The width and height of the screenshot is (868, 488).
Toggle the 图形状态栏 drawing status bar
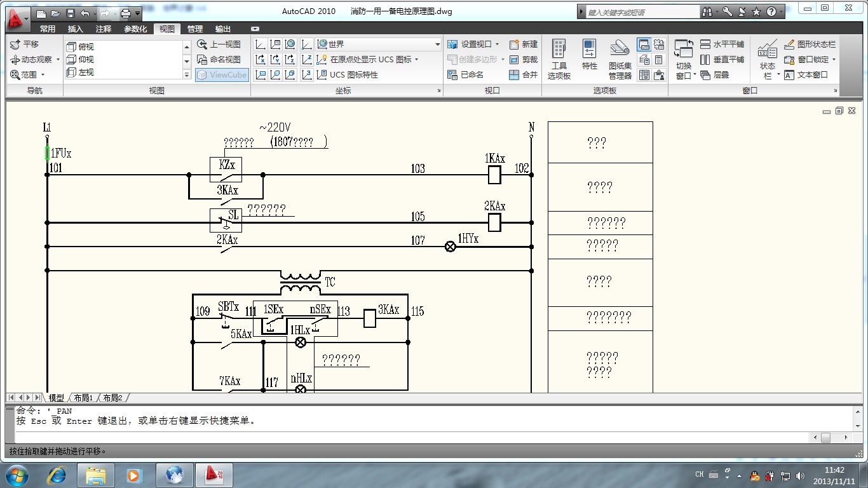810,44
